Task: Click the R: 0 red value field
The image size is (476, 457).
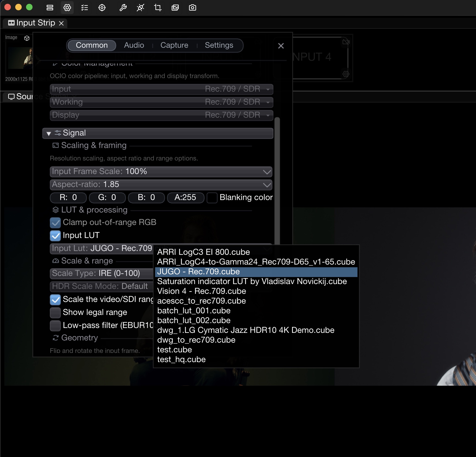Action: 68,198
